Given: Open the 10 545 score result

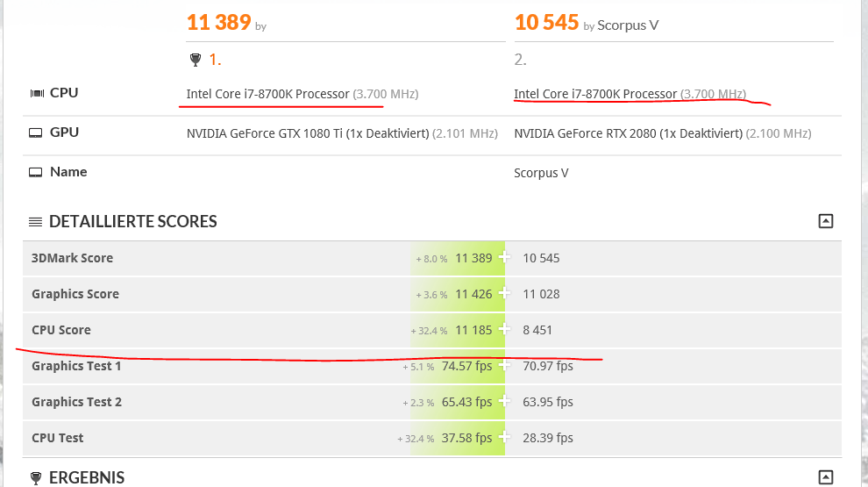Looking at the screenshot, I should point(546,22).
